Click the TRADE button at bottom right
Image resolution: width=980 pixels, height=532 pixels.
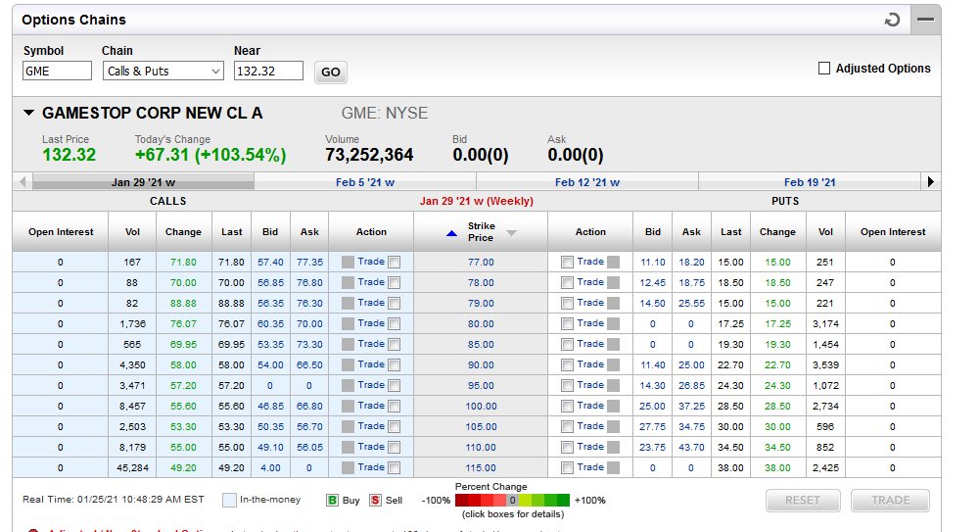pyautogui.click(x=891, y=500)
